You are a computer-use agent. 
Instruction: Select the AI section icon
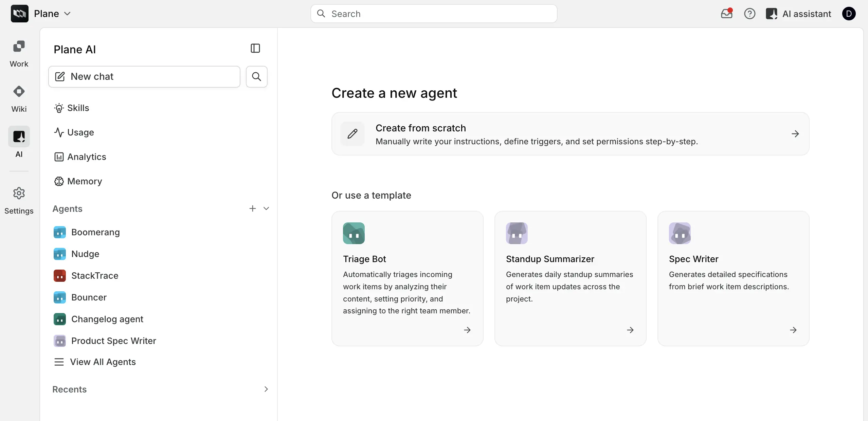tap(19, 136)
